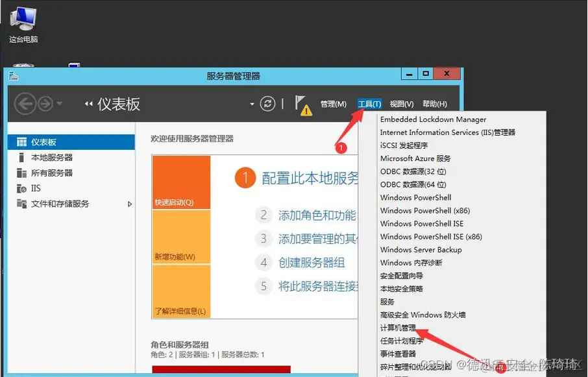The image size is (588, 377).
Task: Open ODBC 数据源(32 位)
Action: (413, 172)
